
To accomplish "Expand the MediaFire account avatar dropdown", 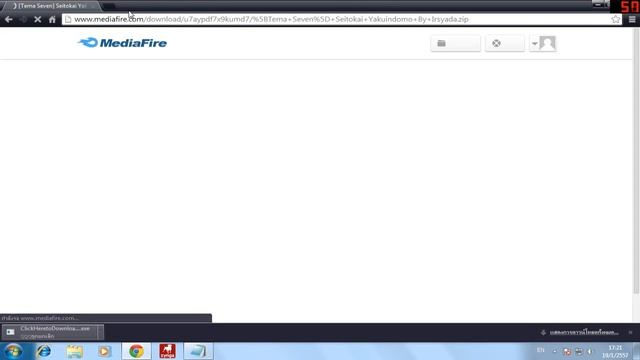I will coord(543,43).
